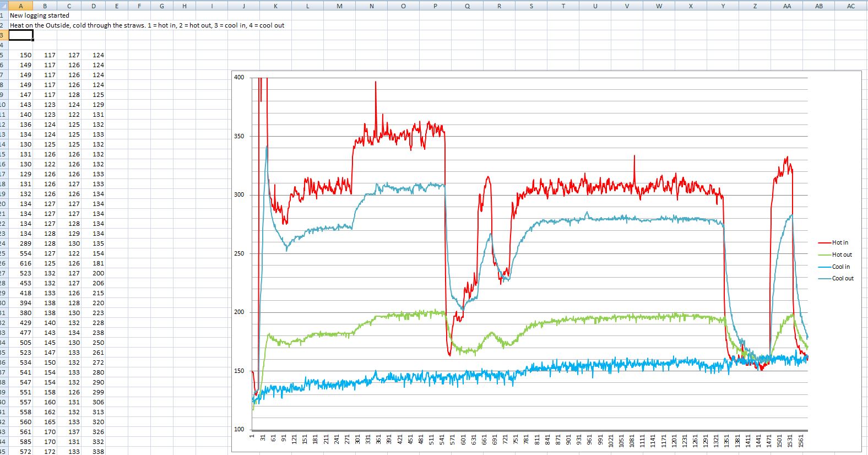This screenshot has width=868, height=455.
Task: Click spreadsheet cell containing 215
Action: 94,293
